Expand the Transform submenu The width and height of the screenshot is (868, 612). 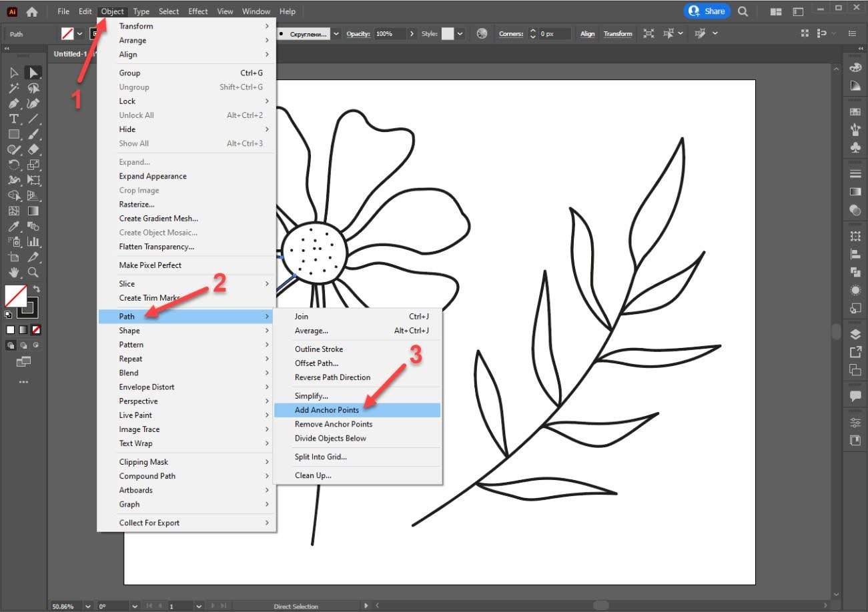(x=187, y=26)
